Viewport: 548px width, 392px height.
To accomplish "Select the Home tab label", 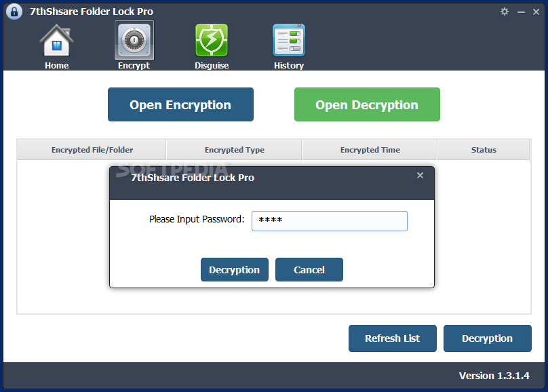I will (56, 65).
